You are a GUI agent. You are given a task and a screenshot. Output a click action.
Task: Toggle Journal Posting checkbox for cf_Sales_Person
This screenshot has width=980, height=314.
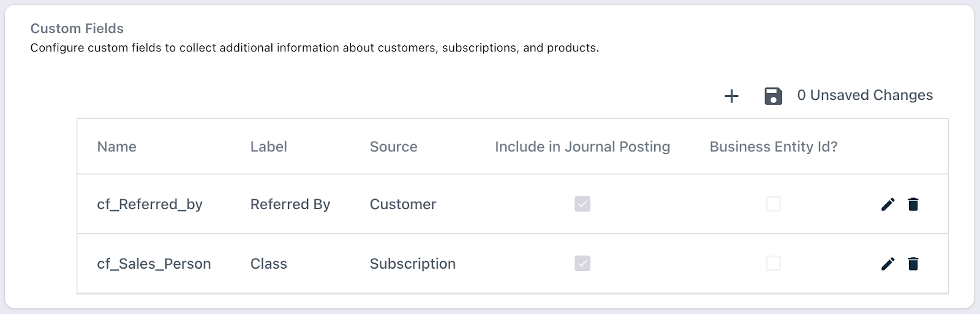582,263
